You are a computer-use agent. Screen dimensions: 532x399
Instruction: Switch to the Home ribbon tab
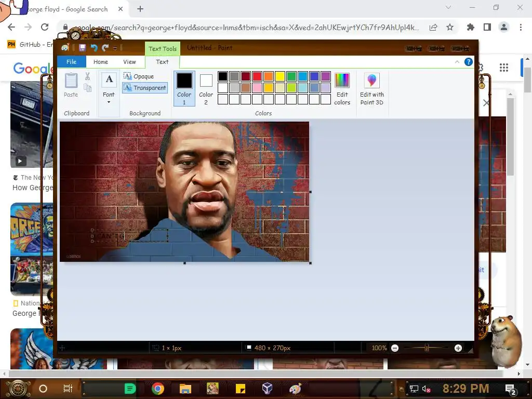[x=101, y=62]
